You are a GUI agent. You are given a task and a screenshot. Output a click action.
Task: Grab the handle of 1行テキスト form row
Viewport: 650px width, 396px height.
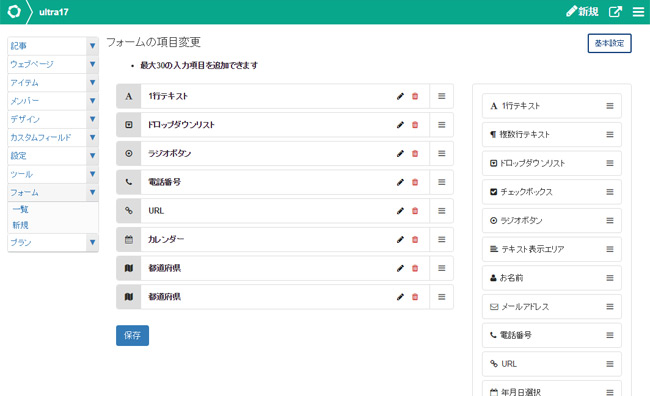pos(441,96)
